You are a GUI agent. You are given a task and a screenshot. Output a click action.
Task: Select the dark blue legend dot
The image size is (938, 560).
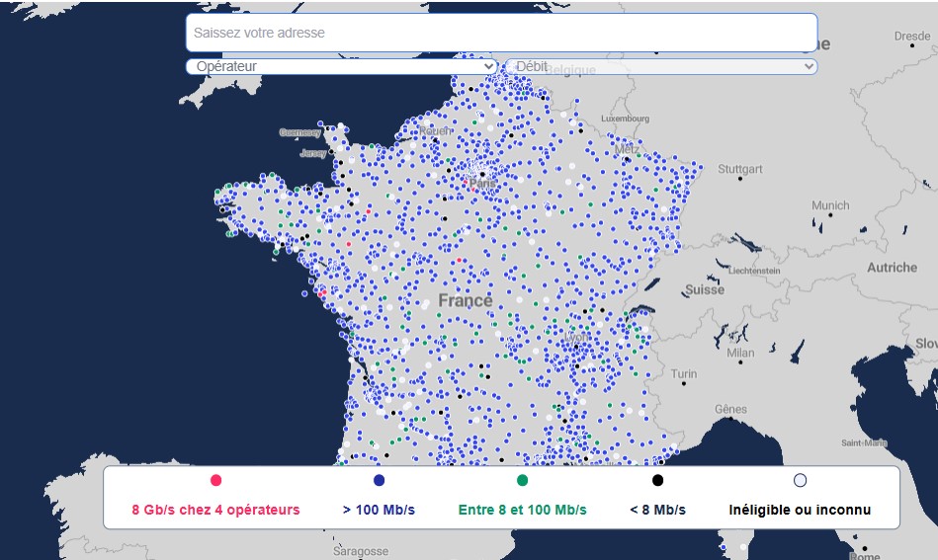pyautogui.click(x=379, y=480)
